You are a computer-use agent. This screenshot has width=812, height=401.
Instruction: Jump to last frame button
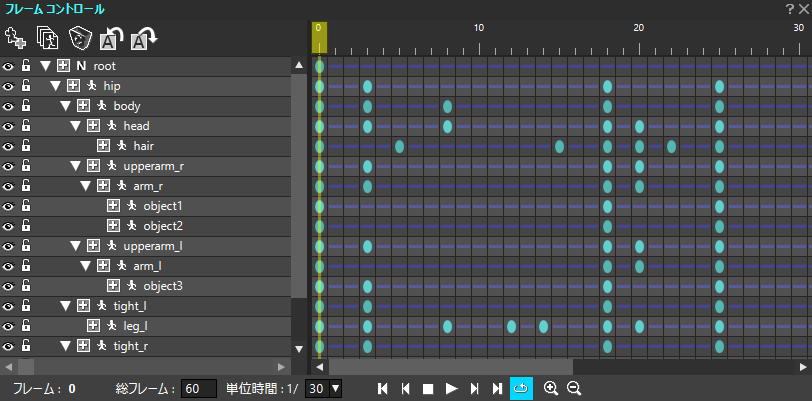tap(497, 388)
